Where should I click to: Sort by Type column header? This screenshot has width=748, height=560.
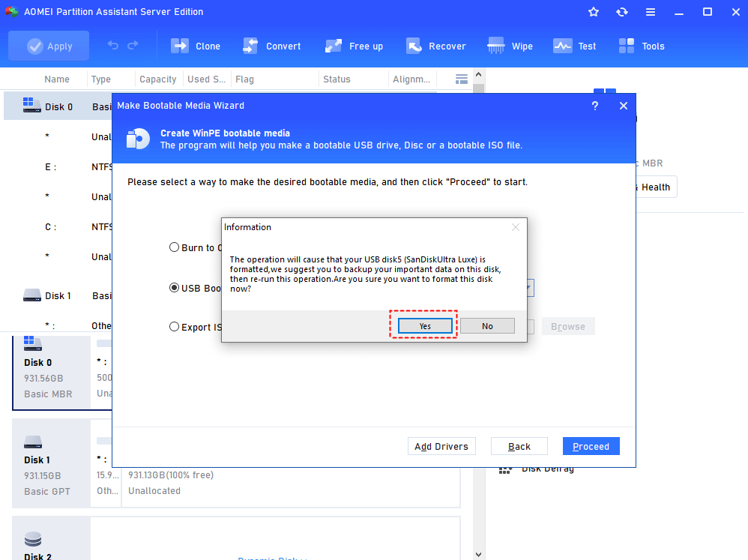101,79
